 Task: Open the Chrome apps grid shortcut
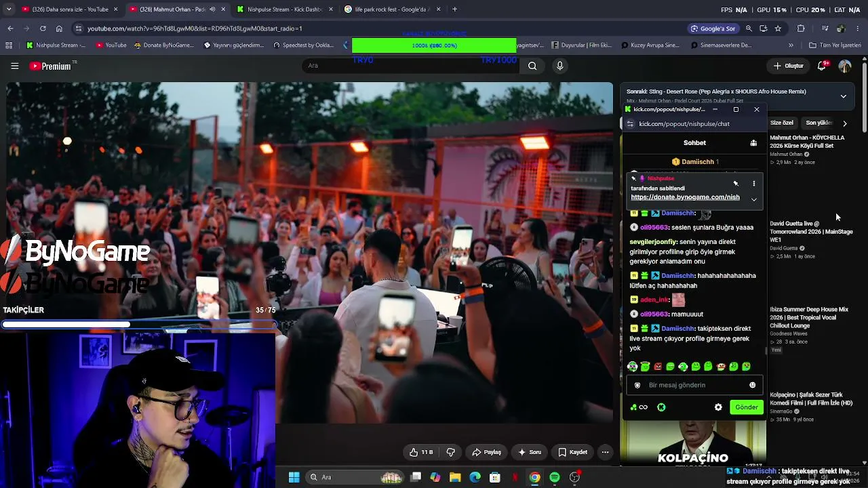click(9, 45)
